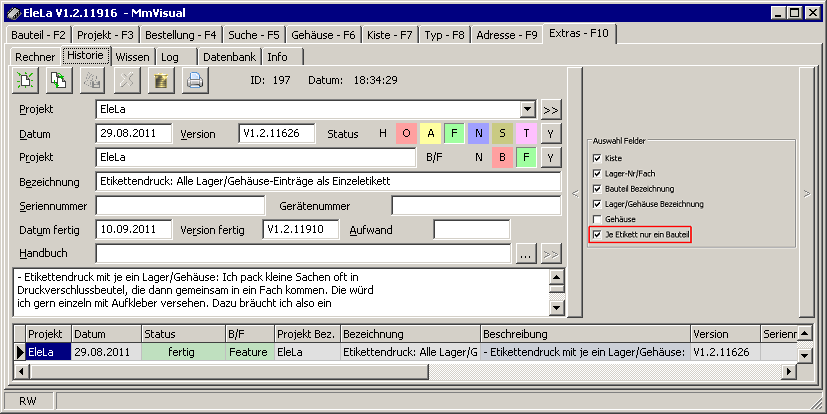
Task: Click the >> button beside the Projekt dropdown
Action: [x=551, y=110]
